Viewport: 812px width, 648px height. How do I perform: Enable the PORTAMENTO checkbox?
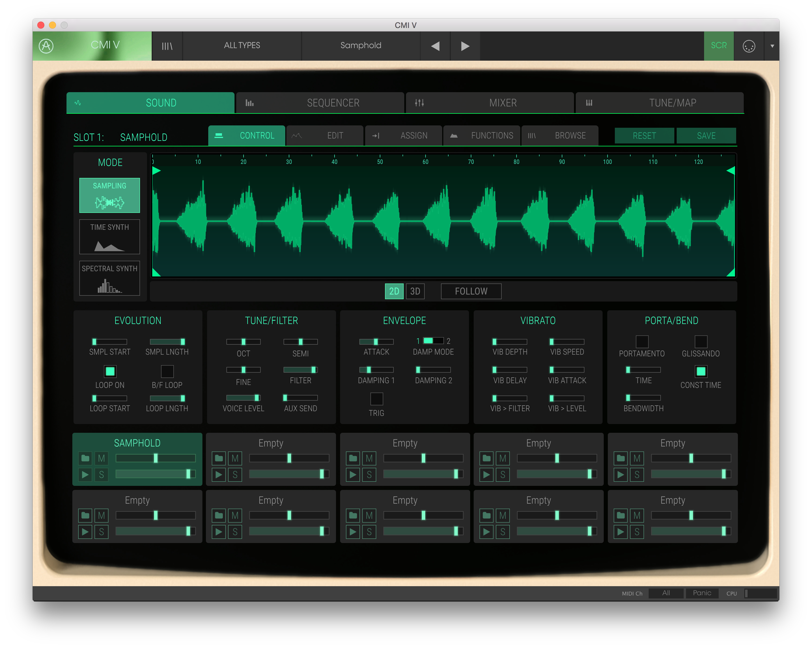[642, 341]
